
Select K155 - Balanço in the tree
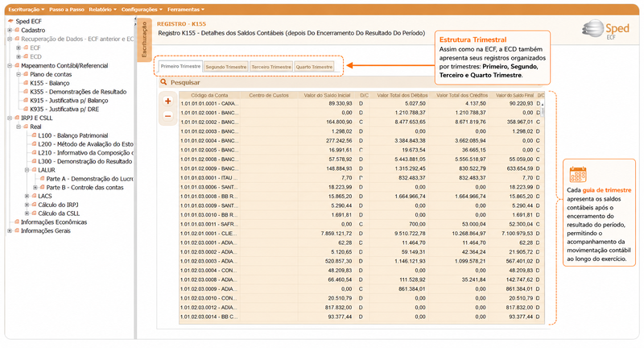[50, 83]
